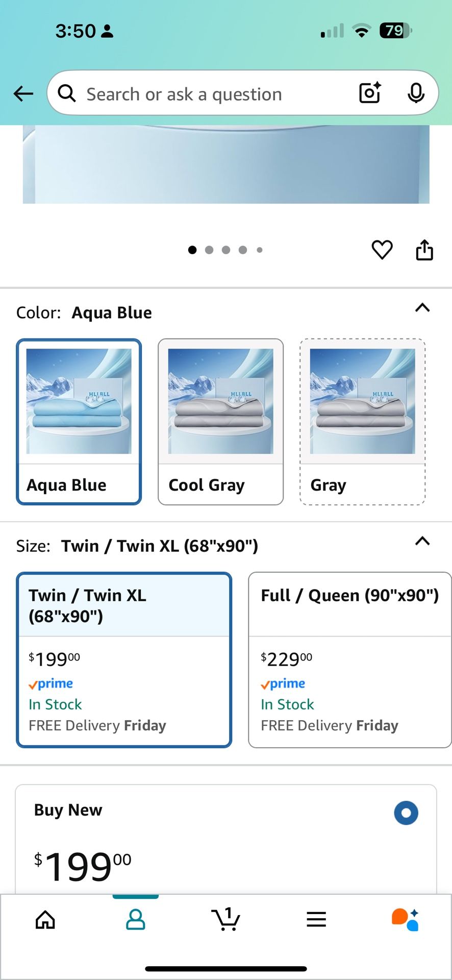Open the hamburger menu tab
Viewport: 452px width, 980px height.
click(316, 919)
